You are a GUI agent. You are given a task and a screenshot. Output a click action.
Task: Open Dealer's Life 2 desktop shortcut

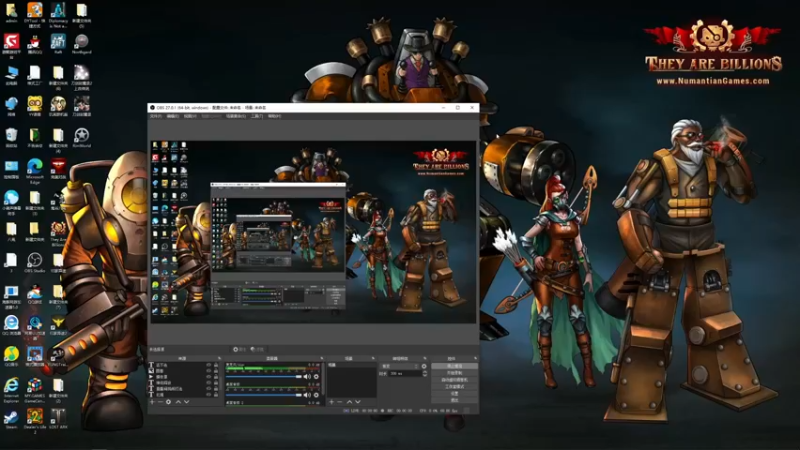[x=34, y=420]
